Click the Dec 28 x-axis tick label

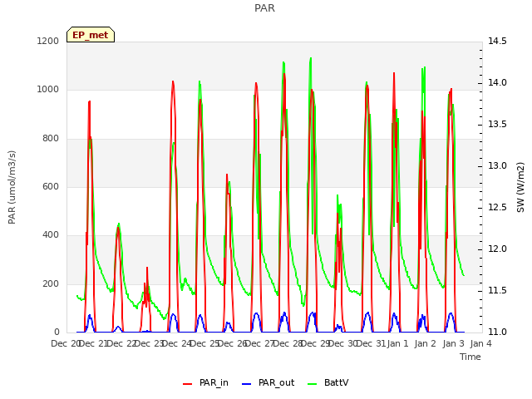(x=288, y=343)
